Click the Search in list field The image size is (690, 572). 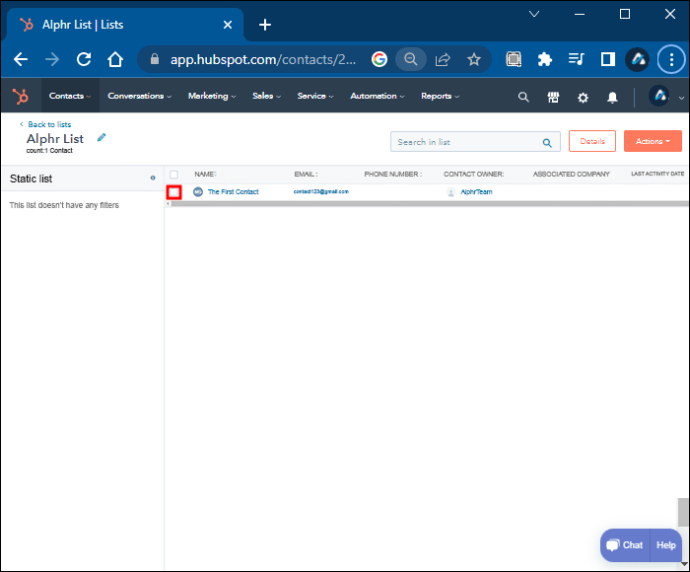click(x=466, y=142)
